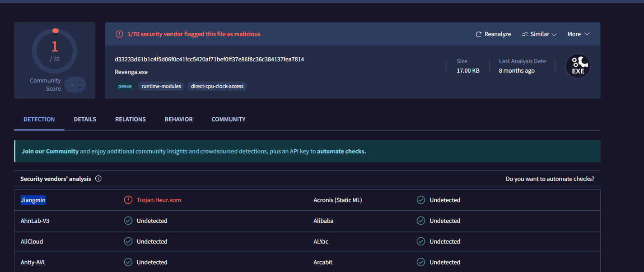The image size is (644, 272).
Task: Click the direct-cpu-clock-access tag
Action: tap(217, 86)
